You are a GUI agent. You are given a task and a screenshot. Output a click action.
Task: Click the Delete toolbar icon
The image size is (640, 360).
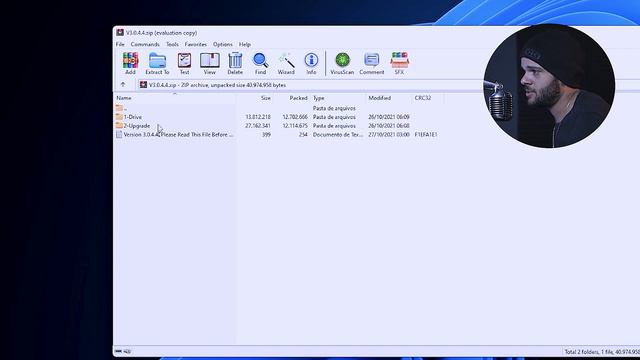(235, 63)
